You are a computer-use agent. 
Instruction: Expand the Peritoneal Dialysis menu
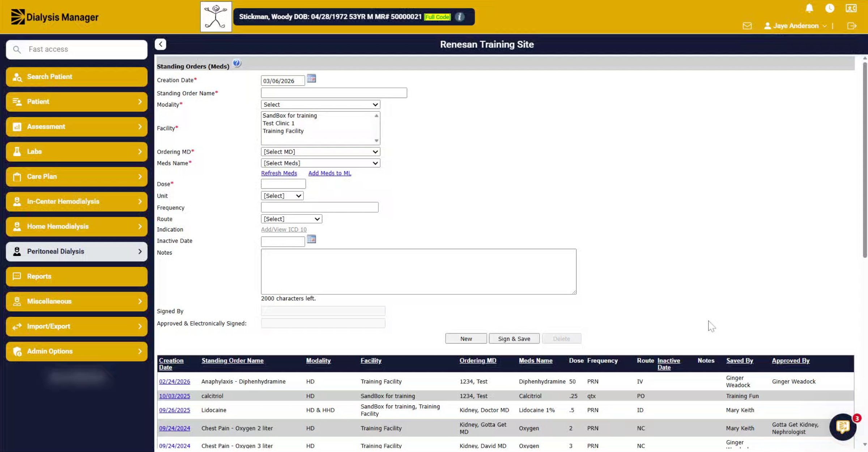(77, 251)
